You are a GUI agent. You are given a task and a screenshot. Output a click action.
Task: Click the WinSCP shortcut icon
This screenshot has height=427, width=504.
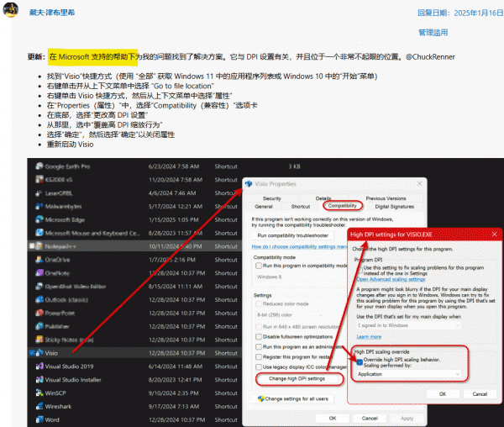click(x=39, y=393)
